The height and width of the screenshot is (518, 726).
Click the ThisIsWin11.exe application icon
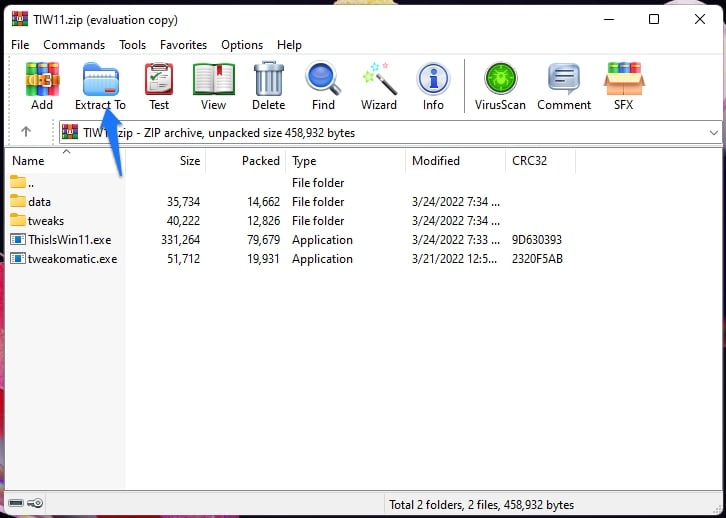[18, 239]
